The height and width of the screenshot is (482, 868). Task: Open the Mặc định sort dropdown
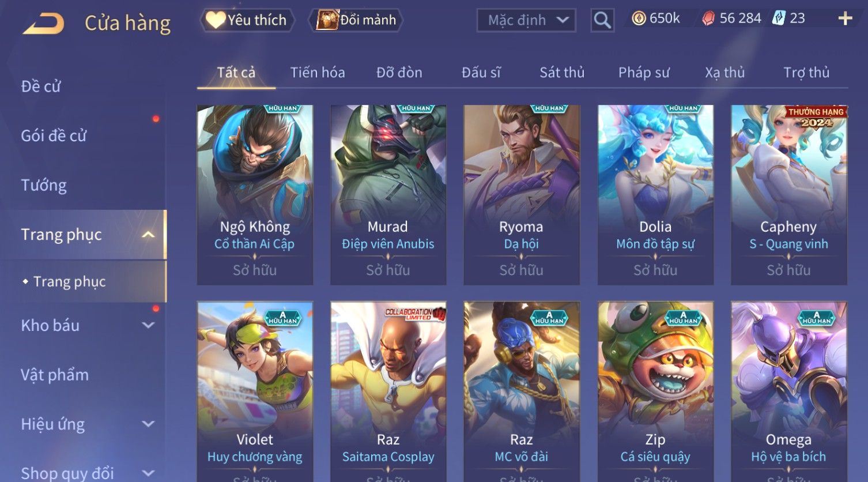pos(526,20)
